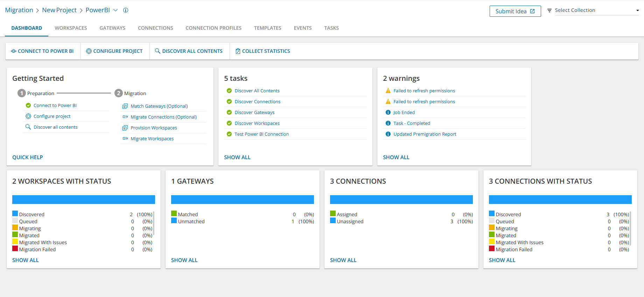Click arrow icon beside Migrate Connections (Optional)
The width and height of the screenshot is (644, 297).
pyautogui.click(x=125, y=117)
